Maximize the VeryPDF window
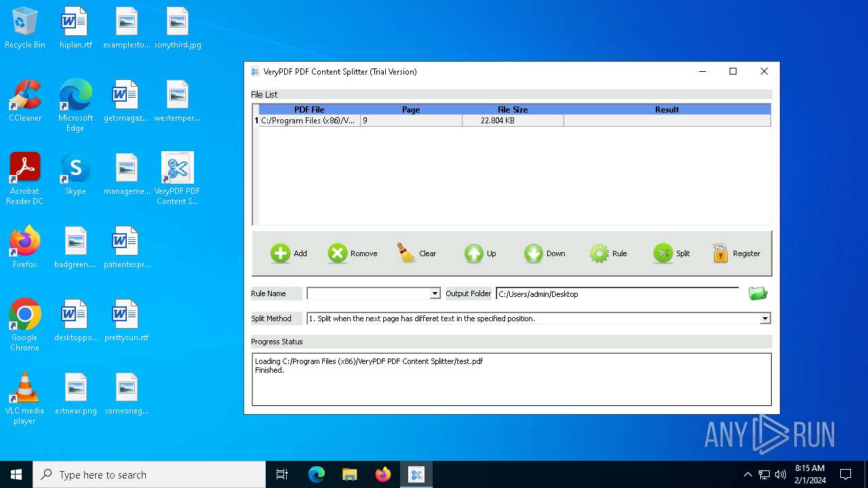This screenshot has width=868, height=488. [x=733, y=71]
